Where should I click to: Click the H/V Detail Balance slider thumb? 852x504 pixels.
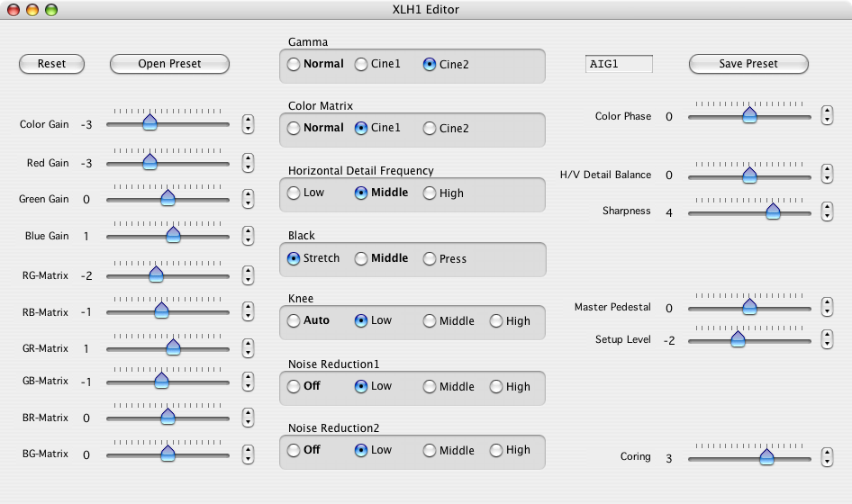click(750, 175)
